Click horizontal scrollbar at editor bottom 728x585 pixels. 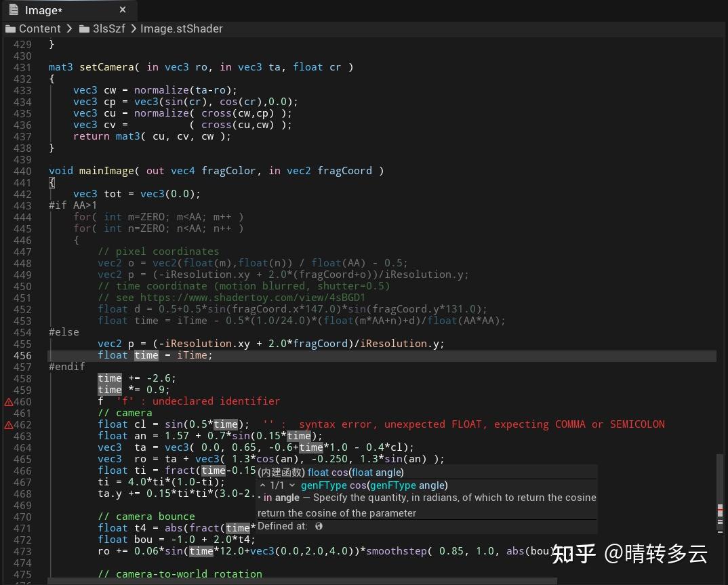(x=302, y=582)
